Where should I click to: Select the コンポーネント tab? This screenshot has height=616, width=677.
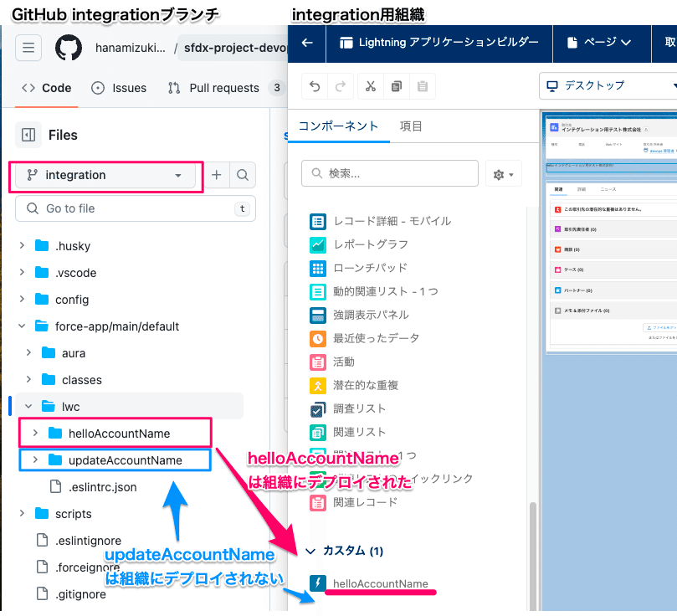338,126
